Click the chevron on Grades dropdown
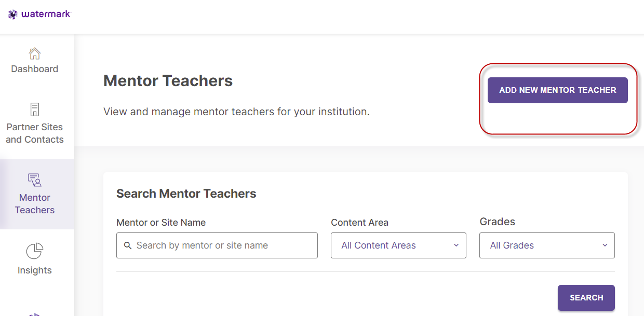 (605, 245)
